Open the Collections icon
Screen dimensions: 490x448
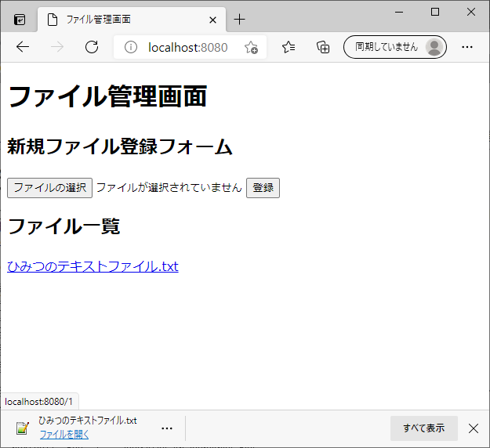pyautogui.click(x=323, y=47)
